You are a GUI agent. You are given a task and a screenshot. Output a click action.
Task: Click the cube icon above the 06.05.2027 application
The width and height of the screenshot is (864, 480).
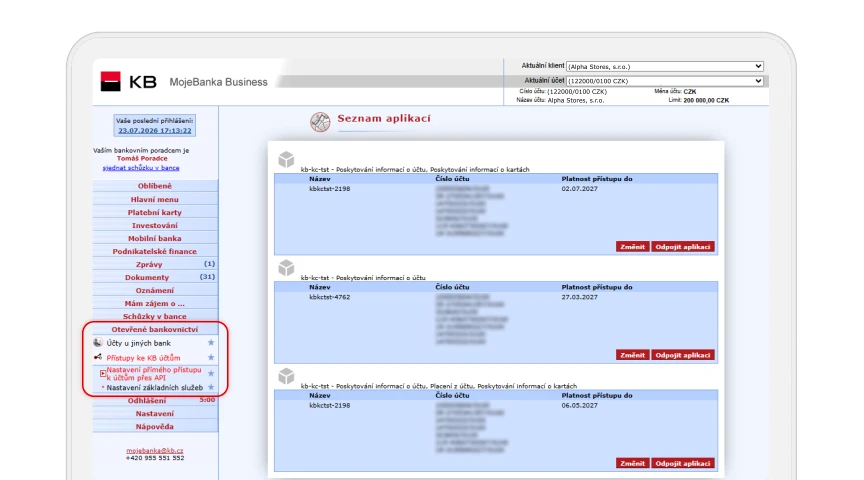pyautogui.click(x=286, y=376)
